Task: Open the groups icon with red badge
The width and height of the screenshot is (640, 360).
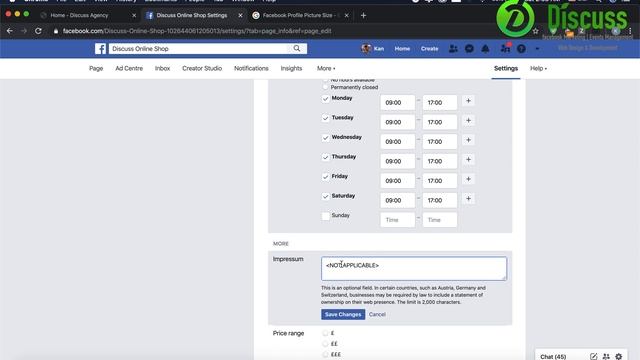Action: click(x=505, y=48)
